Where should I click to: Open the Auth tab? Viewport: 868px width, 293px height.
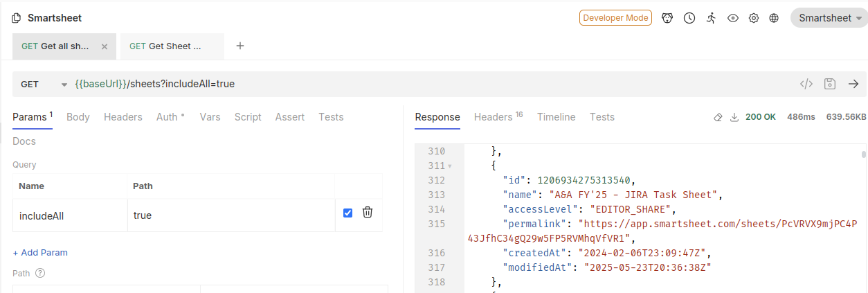170,117
